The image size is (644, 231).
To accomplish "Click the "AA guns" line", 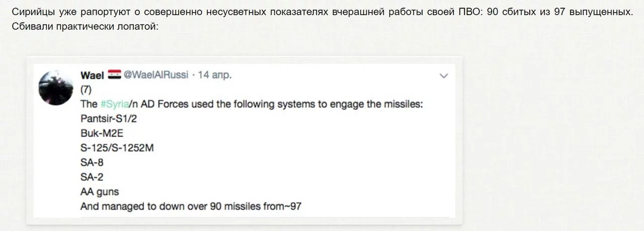I will click(100, 192).
